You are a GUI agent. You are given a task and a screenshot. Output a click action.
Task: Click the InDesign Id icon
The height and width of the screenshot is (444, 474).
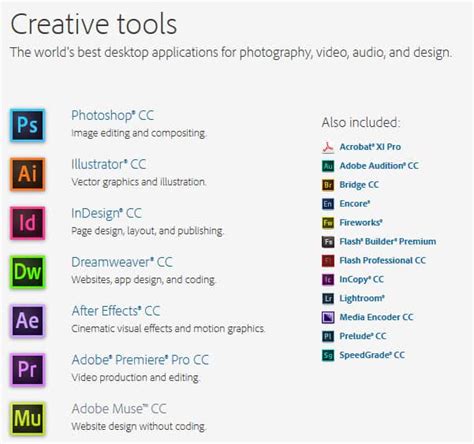(x=27, y=223)
